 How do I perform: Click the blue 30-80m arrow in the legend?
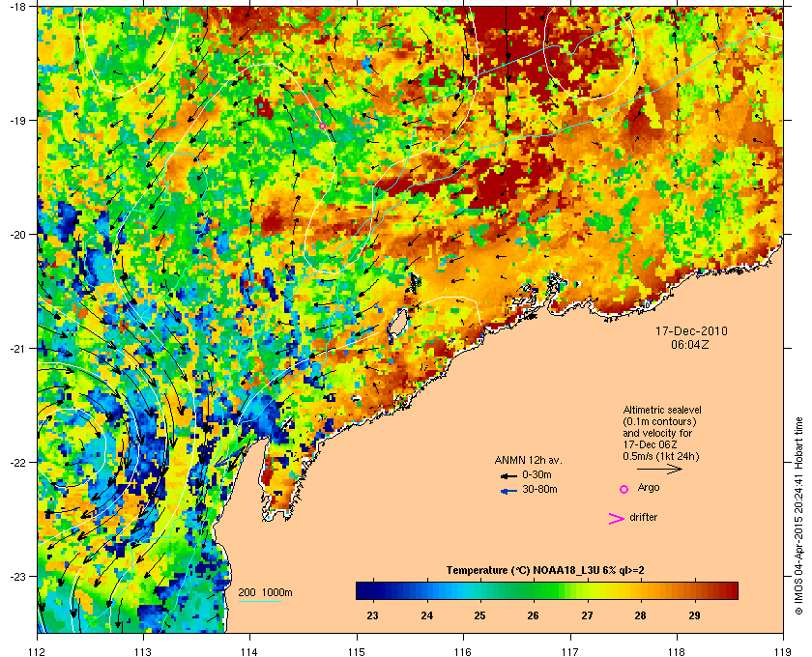pyautogui.click(x=509, y=491)
